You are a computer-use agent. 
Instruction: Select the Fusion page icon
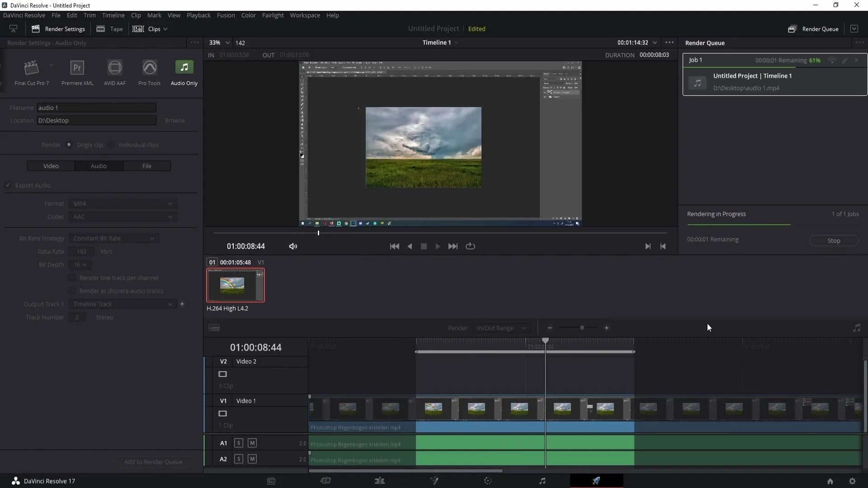pyautogui.click(x=434, y=481)
